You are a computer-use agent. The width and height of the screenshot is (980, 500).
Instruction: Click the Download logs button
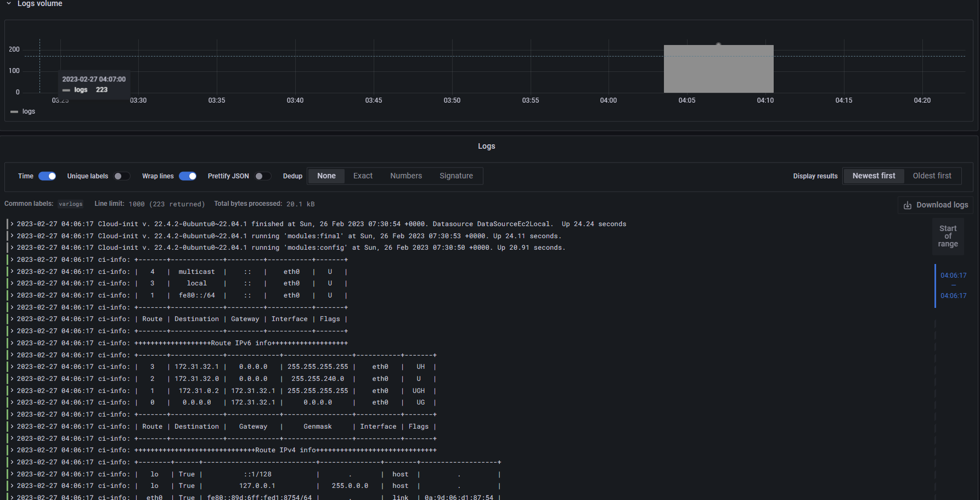pyautogui.click(x=936, y=205)
